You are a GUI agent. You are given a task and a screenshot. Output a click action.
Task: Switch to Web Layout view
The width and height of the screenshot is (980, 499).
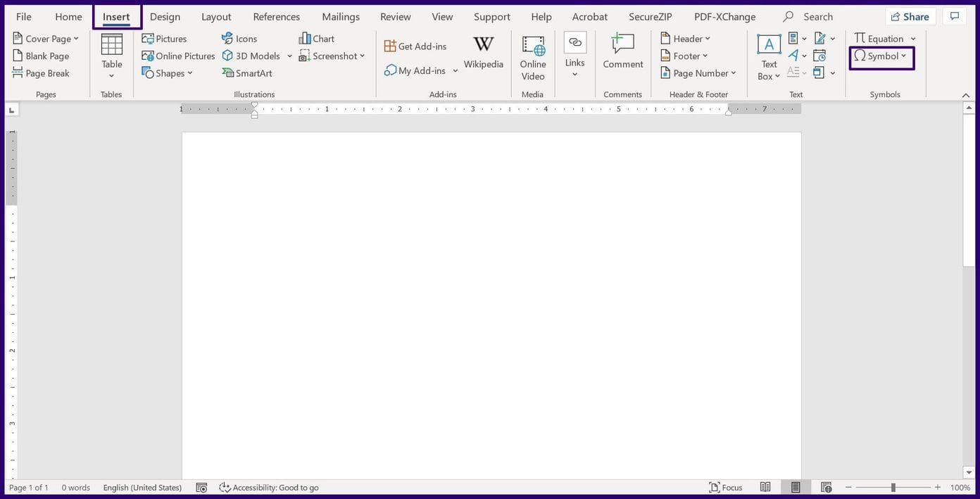(827, 487)
